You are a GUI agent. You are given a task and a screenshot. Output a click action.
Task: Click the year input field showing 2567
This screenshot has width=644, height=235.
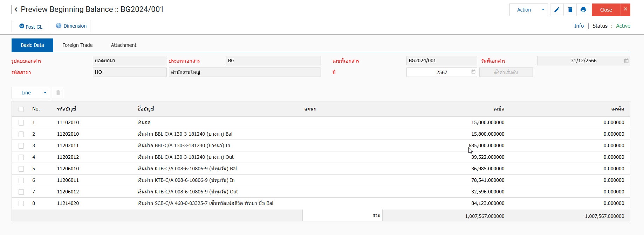pos(438,72)
